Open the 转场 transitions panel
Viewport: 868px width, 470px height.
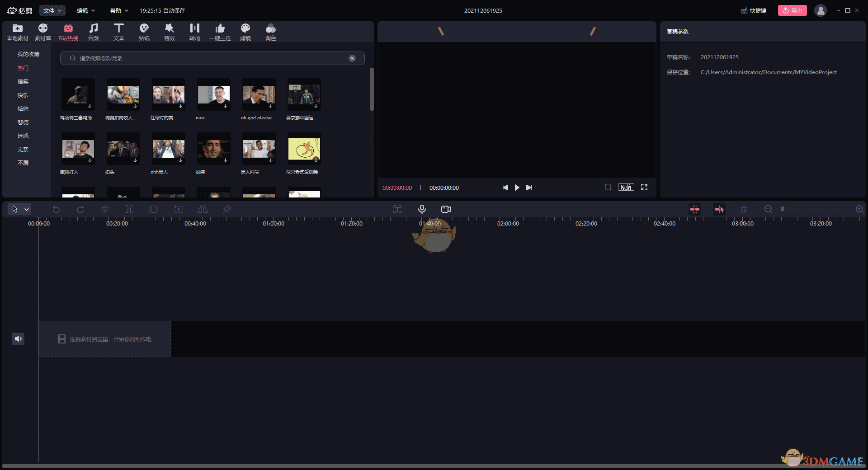[195, 32]
